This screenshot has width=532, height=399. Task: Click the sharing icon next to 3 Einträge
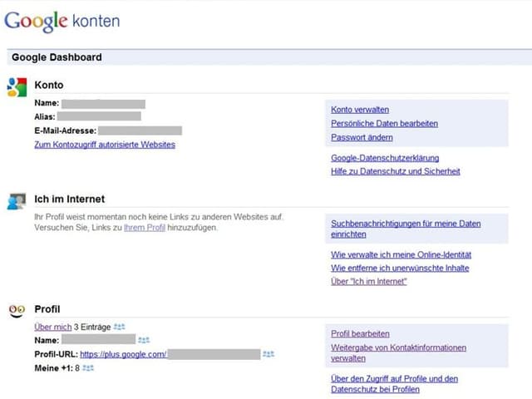pyautogui.click(x=119, y=327)
